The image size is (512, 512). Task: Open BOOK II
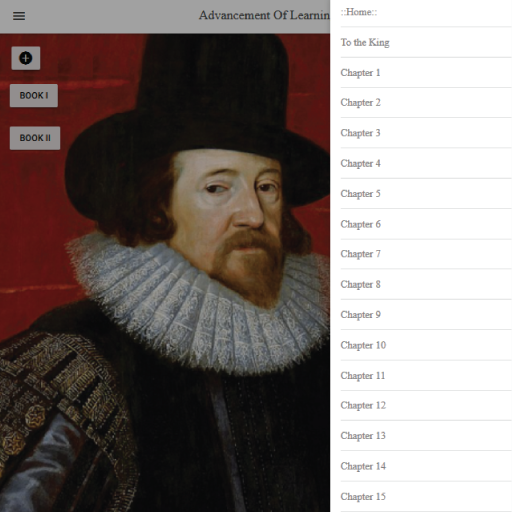tap(35, 138)
